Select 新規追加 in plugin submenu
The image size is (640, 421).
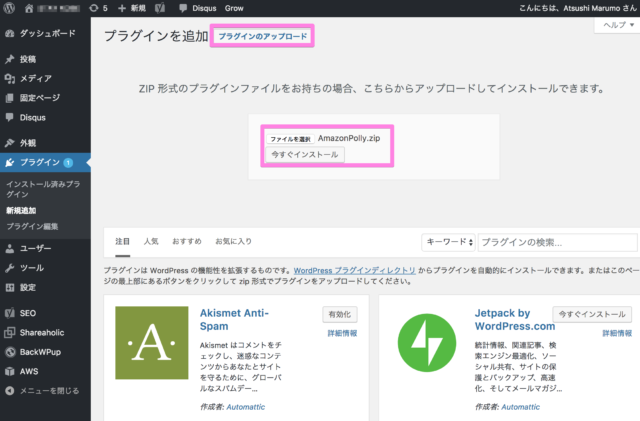(21, 211)
